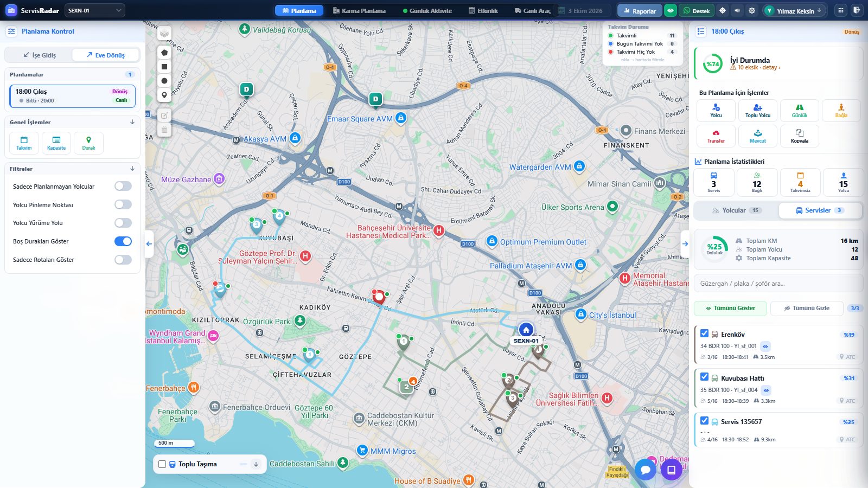Click the Raporlar button
This screenshot has width=868, height=488.
[640, 11]
